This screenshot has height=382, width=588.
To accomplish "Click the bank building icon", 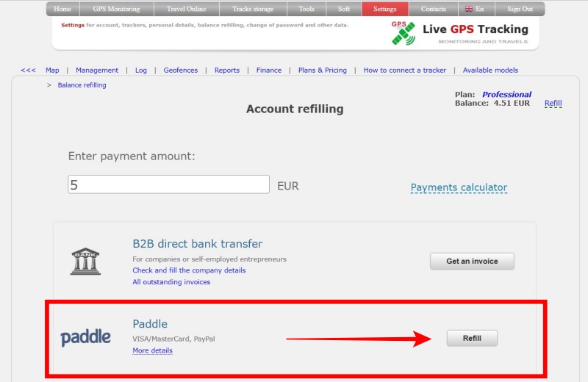I will 85,262.
